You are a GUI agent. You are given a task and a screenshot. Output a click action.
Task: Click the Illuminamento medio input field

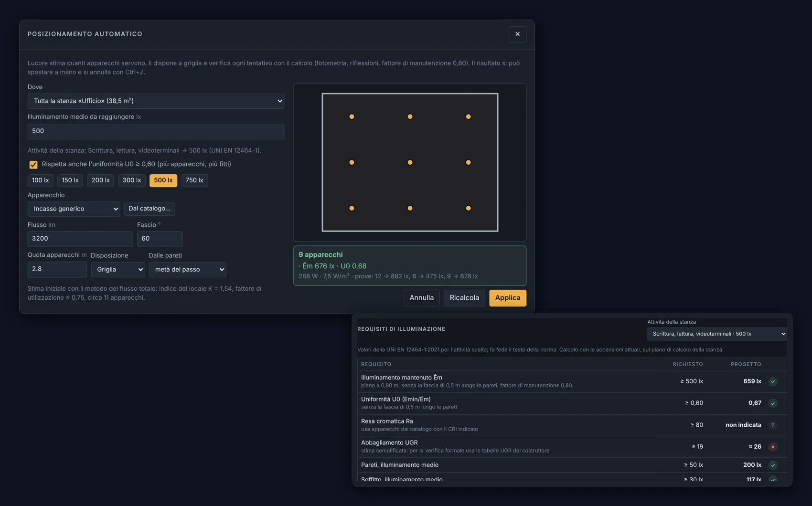[156, 131]
